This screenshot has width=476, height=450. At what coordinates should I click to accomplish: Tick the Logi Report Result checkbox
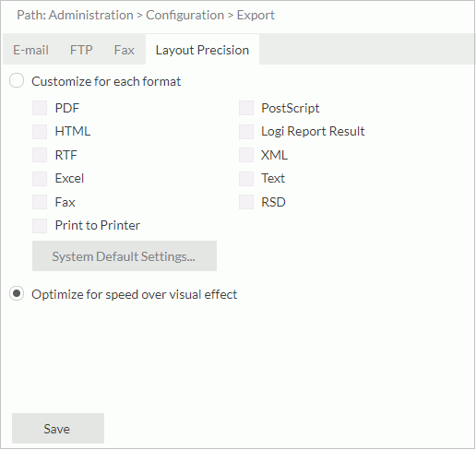tap(246, 132)
